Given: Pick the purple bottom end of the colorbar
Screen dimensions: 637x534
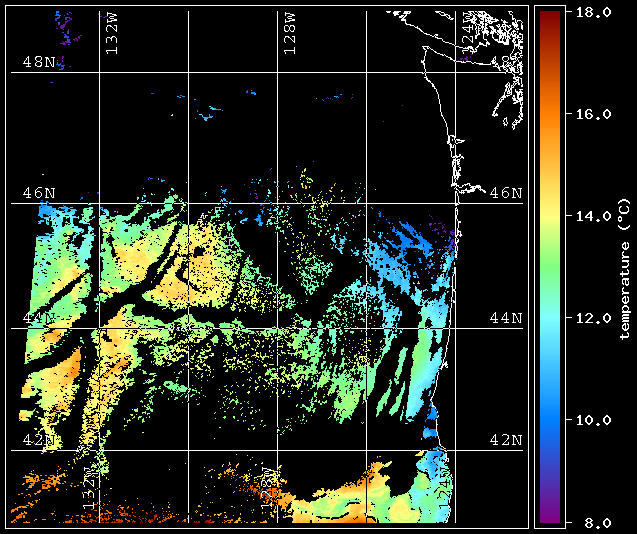Looking at the screenshot, I should (x=548, y=514).
